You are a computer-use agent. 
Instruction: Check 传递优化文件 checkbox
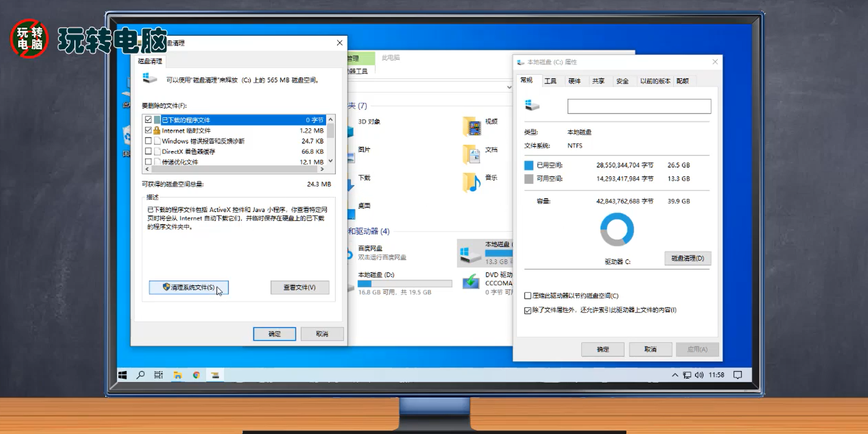148,162
